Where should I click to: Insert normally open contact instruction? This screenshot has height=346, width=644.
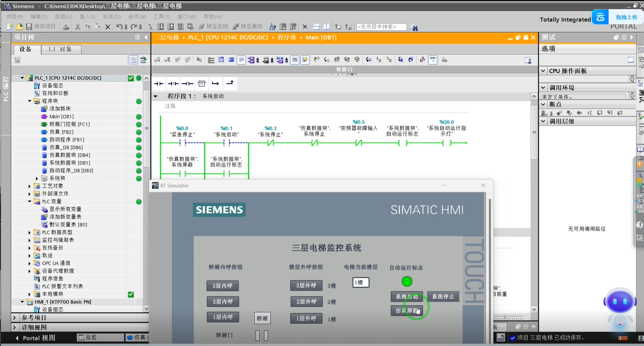159,83
